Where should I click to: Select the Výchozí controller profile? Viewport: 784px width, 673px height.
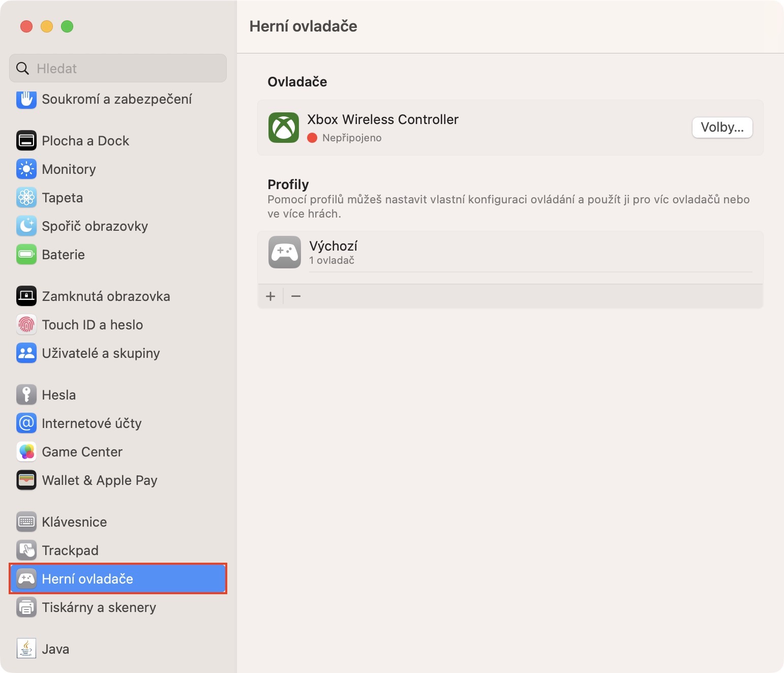click(510, 253)
